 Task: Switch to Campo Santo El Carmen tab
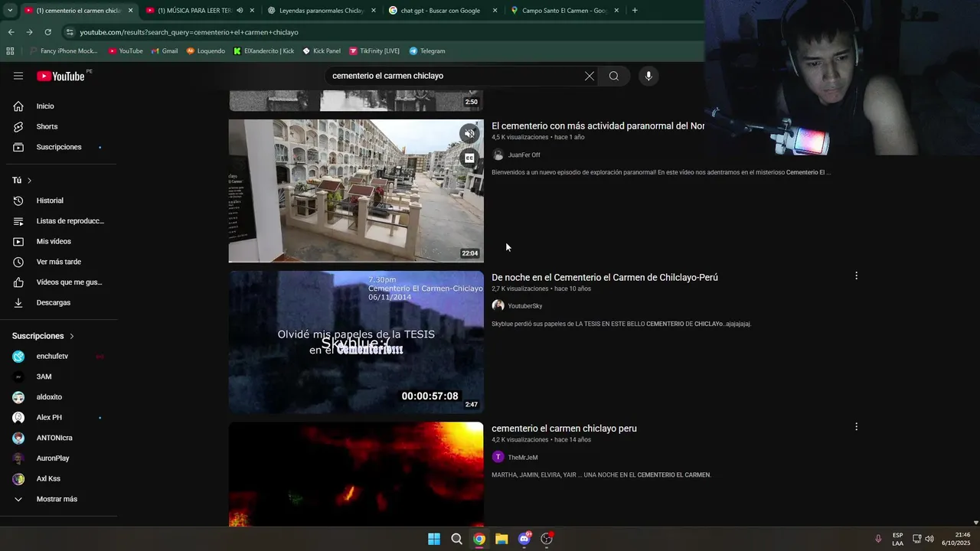click(564, 11)
